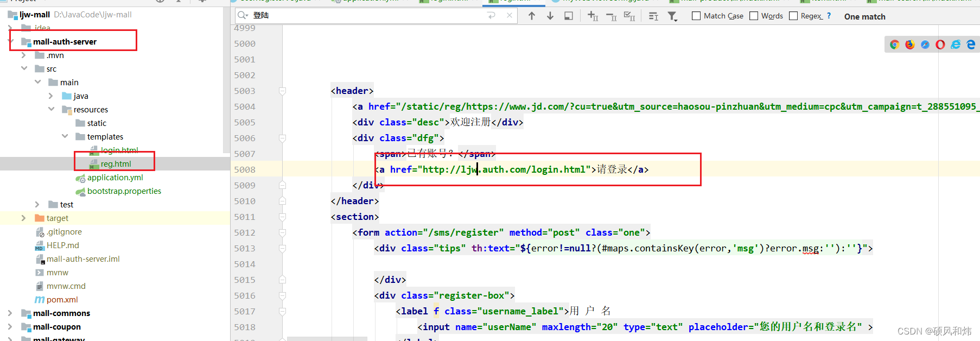Click the fold marker on line 5017
Viewport: 980px width, 341px height.
click(282, 311)
